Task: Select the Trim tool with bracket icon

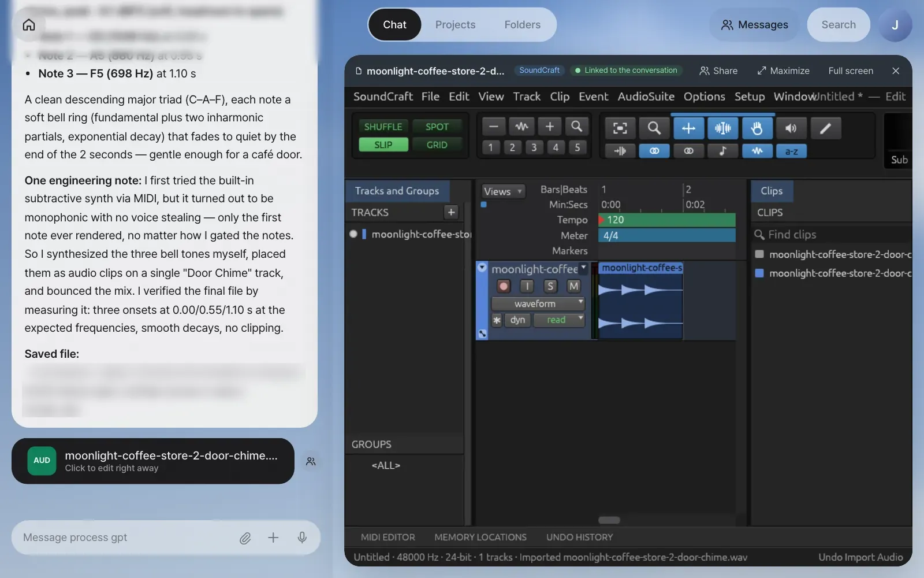Action: (620, 128)
